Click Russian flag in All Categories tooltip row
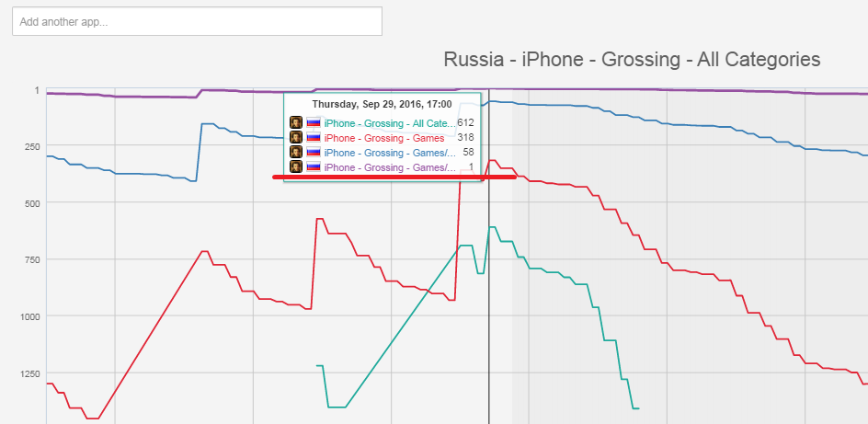 (314, 123)
